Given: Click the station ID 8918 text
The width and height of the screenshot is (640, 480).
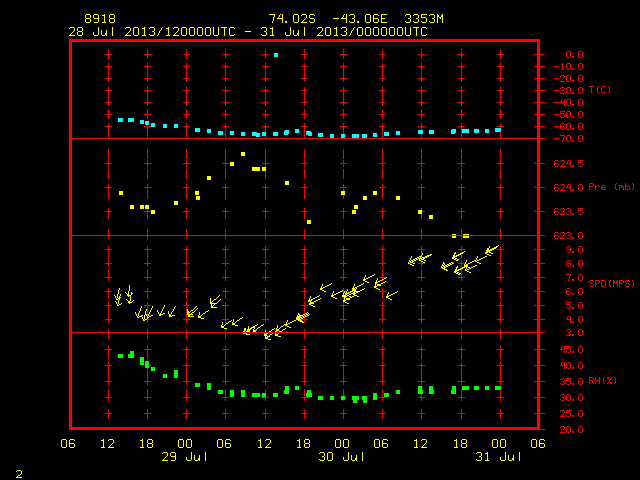Looking at the screenshot, I should coord(100,19).
